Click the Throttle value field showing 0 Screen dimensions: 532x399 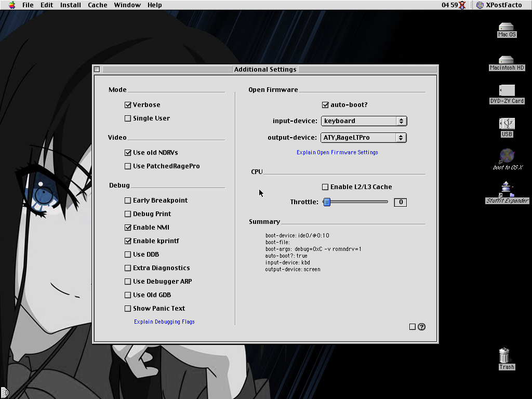(x=401, y=202)
